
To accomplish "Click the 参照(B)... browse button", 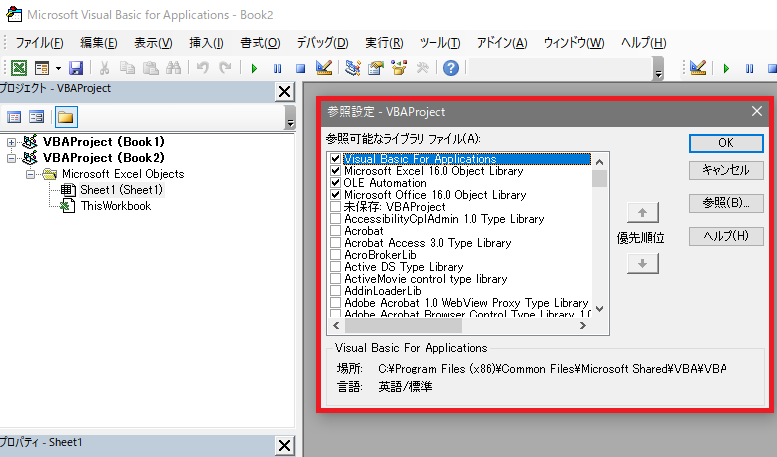I will (x=726, y=203).
